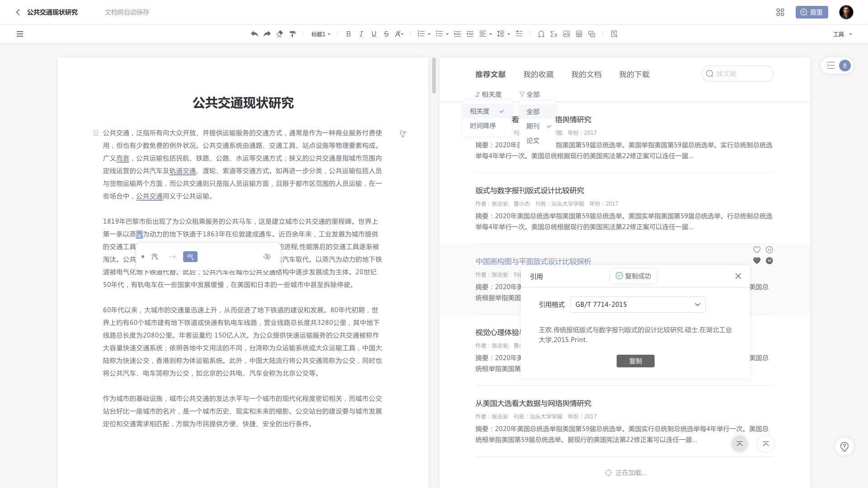This screenshot has width=868, height=488.
Task: Ignore spelling suggestion with eye-slash icon
Action: pyautogui.click(x=267, y=257)
